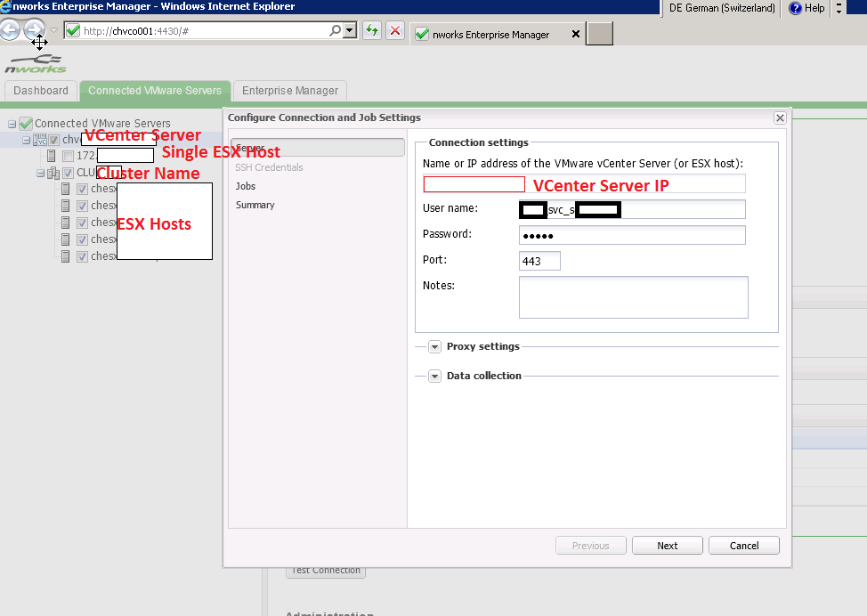Select the Server wizard step
The height and width of the screenshot is (616, 867).
(x=318, y=148)
